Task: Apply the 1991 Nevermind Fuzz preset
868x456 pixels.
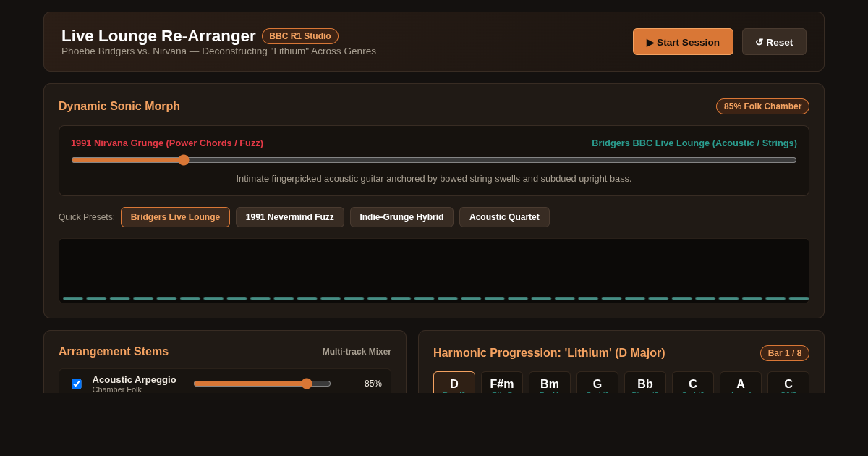Action: [x=289, y=217]
